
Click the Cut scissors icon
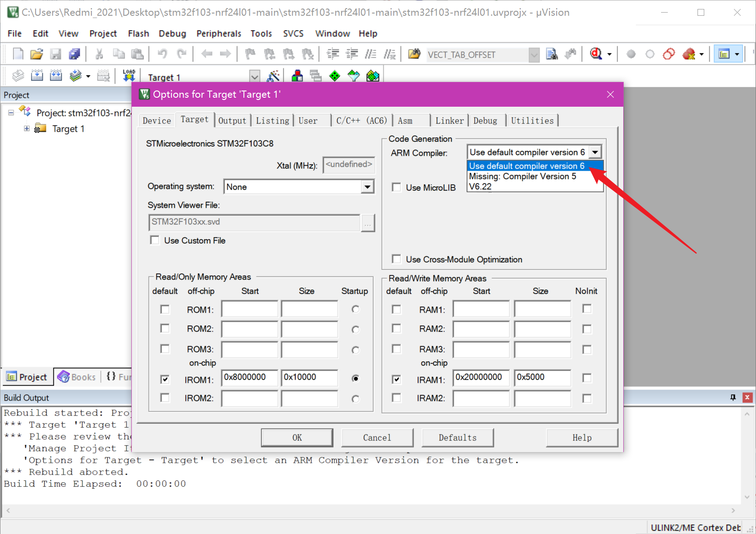99,54
